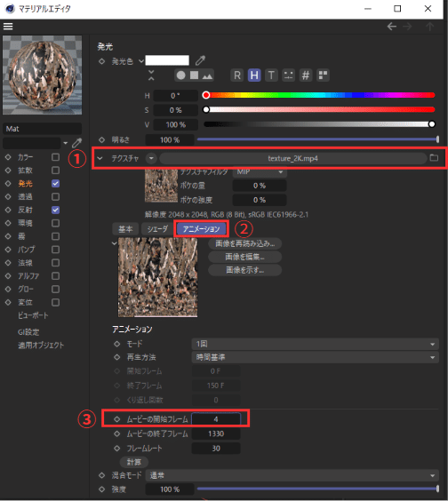Image resolution: width=448 pixels, height=501 pixels.
Task: Click 画像を示す button
Action: pos(245,270)
